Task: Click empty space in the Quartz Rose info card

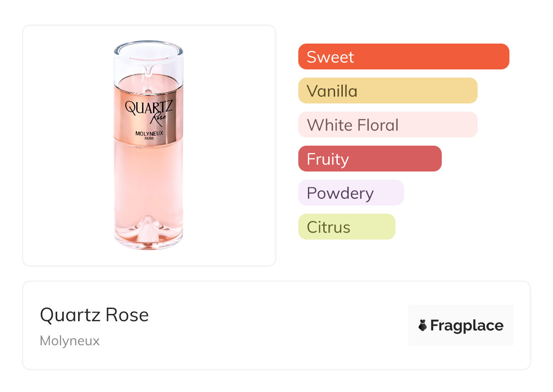Action: [x=272, y=327]
